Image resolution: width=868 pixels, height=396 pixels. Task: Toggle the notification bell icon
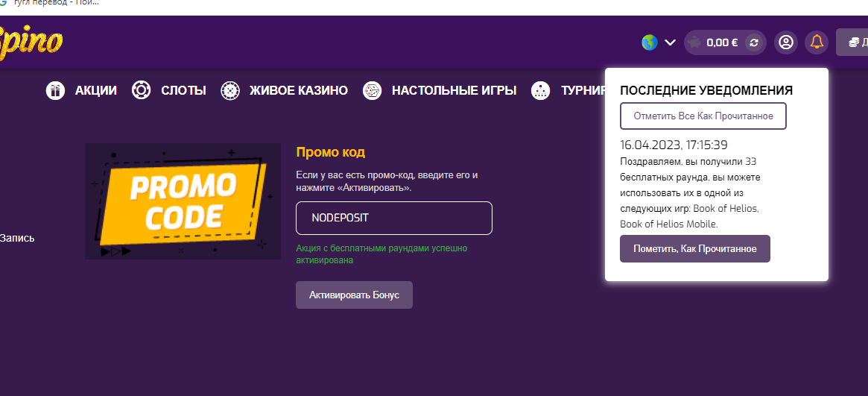coord(817,43)
